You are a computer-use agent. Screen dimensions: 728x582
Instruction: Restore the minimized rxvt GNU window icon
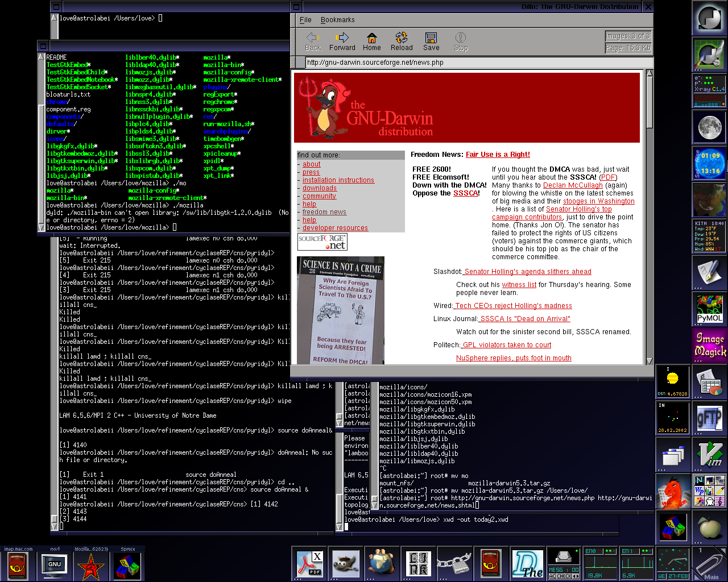tap(55, 564)
